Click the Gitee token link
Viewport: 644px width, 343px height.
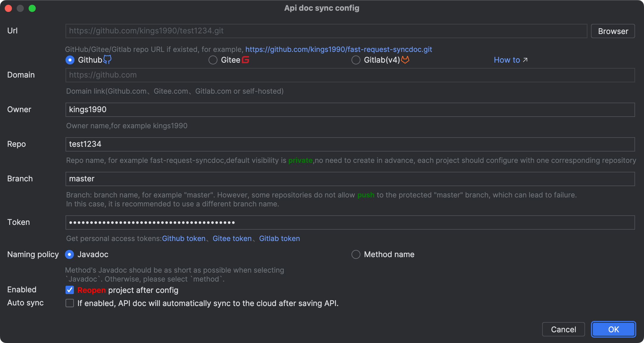point(232,239)
